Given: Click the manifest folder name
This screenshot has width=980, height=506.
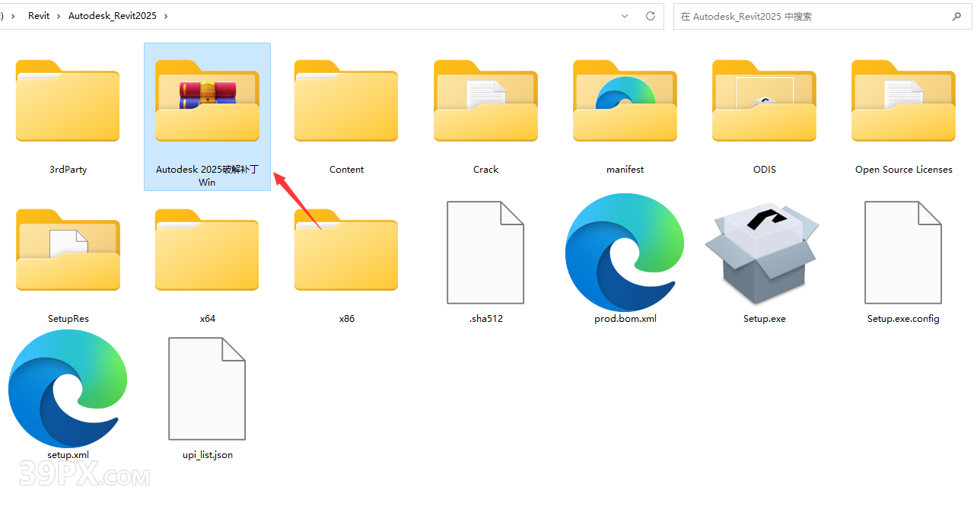Looking at the screenshot, I should pos(625,170).
